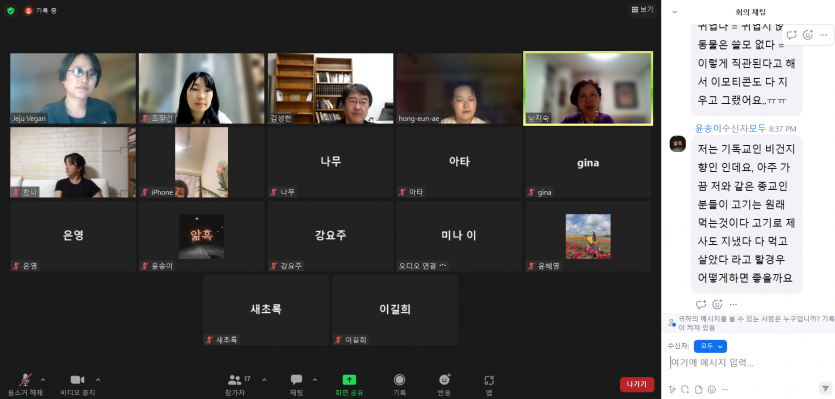The image size is (835, 399).
Task: Select the 온영 participant tile
Action: tap(73, 236)
